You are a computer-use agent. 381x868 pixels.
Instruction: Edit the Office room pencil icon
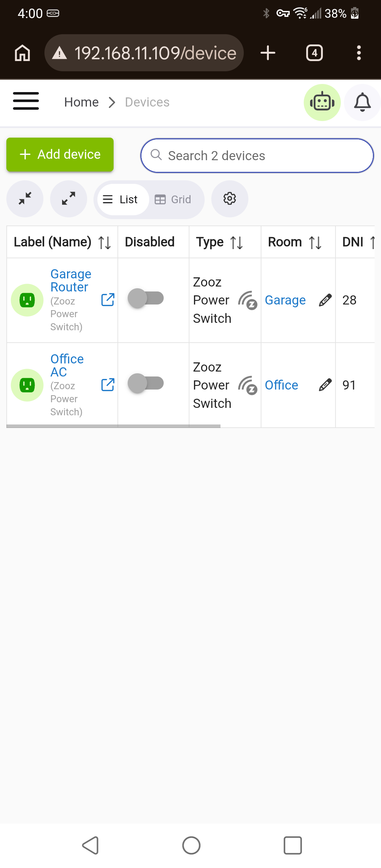point(325,385)
